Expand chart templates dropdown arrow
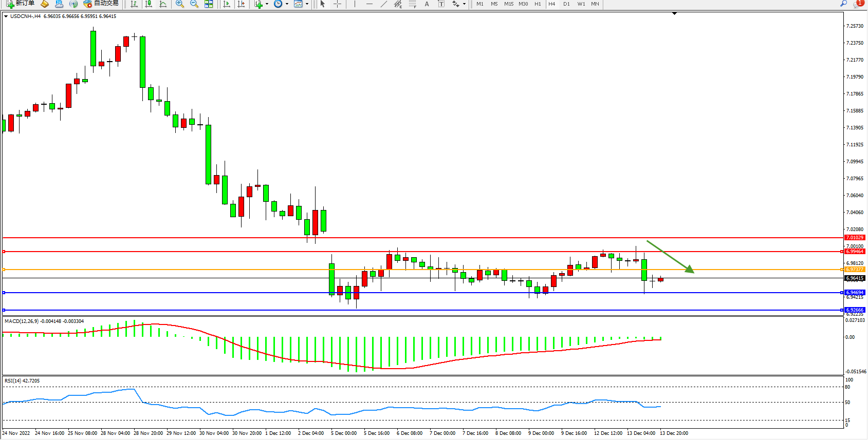This screenshot has width=868, height=440. pyautogui.click(x=307, y=4)
